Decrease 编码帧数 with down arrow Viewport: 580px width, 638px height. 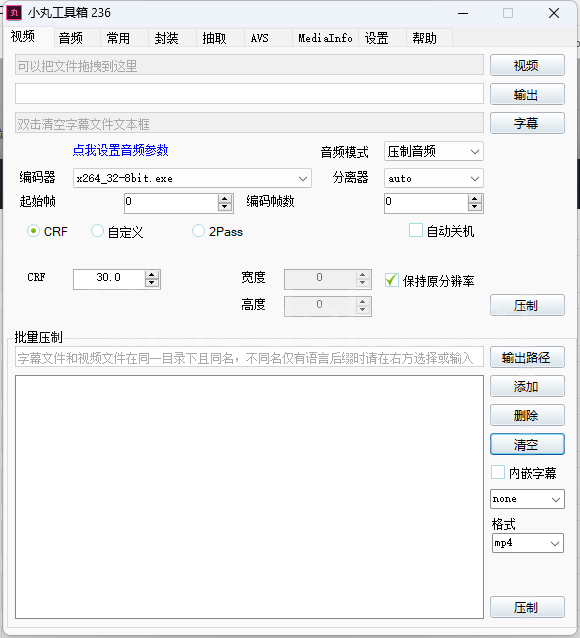[475, 207]
